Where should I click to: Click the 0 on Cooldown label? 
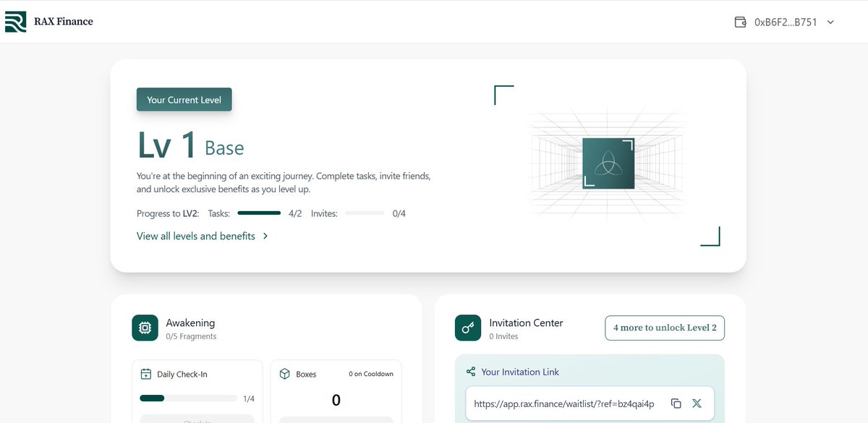point(371,374)
